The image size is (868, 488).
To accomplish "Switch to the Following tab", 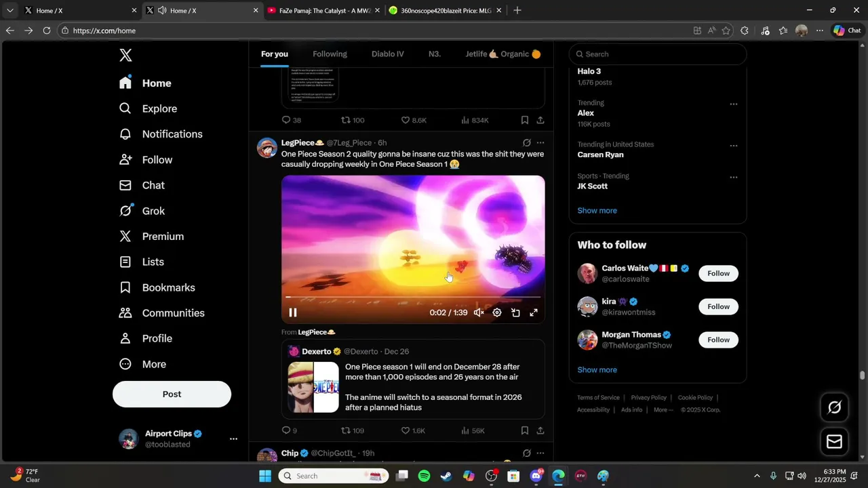I will [330, 54].
